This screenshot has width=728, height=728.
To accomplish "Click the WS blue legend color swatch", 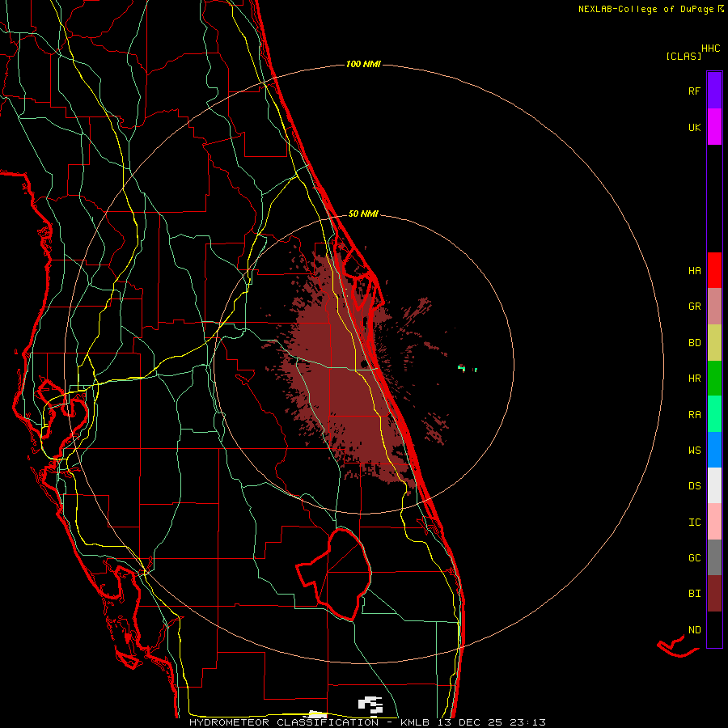I will coord(714,450).
